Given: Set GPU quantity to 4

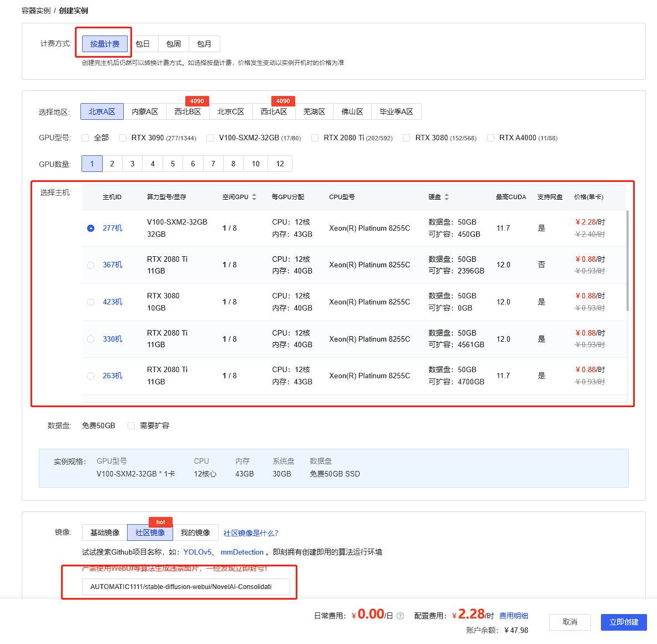Looking at the screenshot, I should click(153, 164).
